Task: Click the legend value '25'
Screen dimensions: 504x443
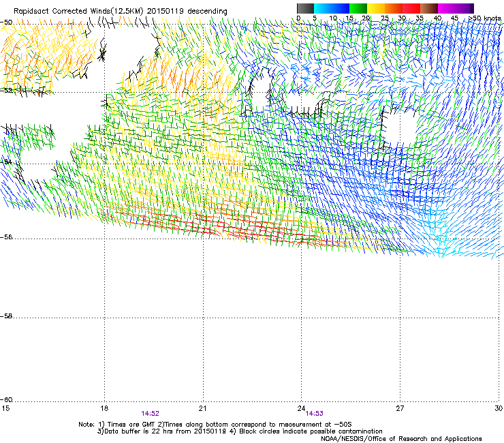Action: (385, 18)
